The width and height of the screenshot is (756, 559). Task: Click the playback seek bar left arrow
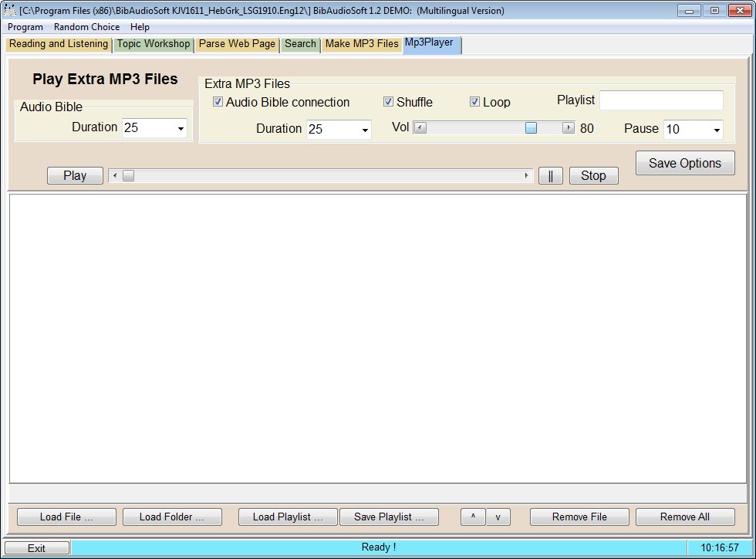(115, 176)
